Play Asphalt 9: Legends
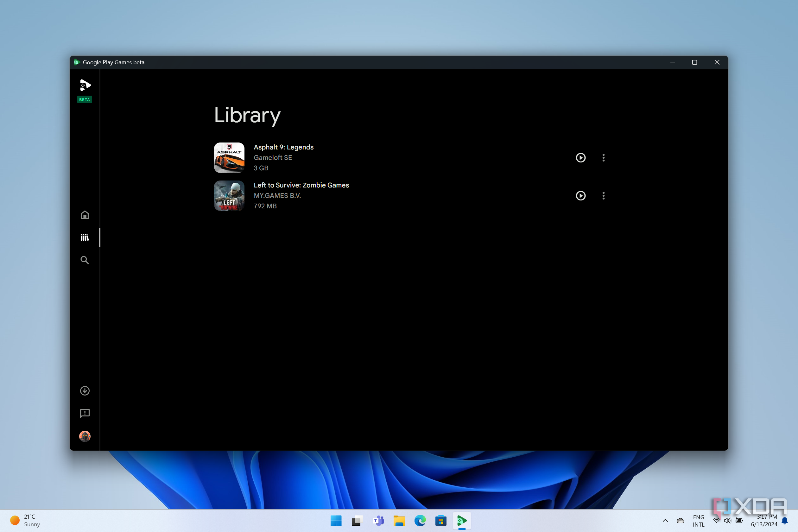Image resolution: width=798 pixels, height=532 pixels. pos(581,158)
